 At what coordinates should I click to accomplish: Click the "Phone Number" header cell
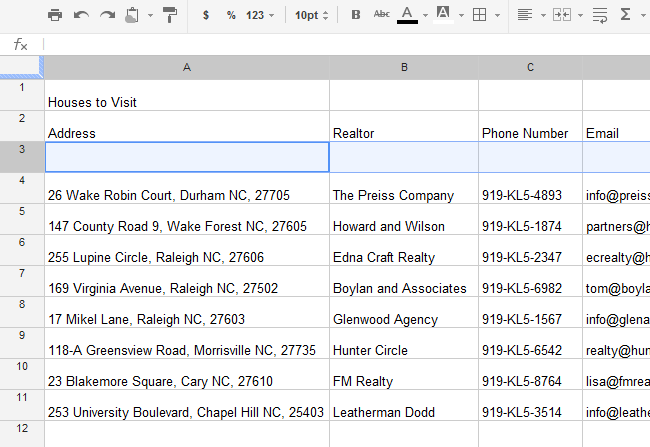(530, 126)
